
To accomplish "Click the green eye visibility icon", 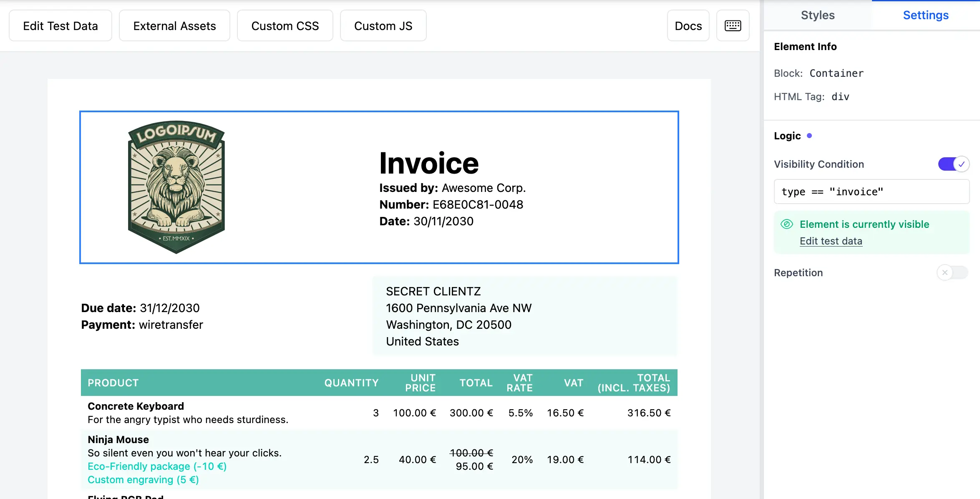I will [786, 224].
